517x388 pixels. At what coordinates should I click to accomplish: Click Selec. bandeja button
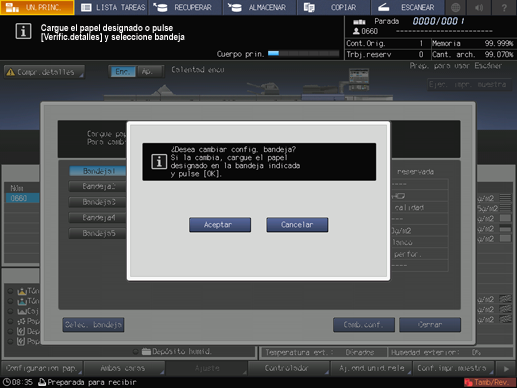[x=93, y=325]
